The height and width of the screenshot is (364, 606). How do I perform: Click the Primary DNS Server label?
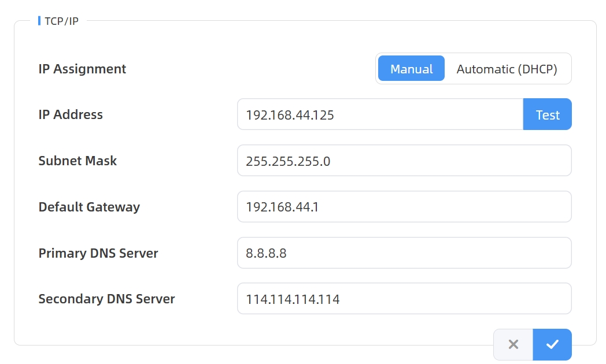point(98,253)
